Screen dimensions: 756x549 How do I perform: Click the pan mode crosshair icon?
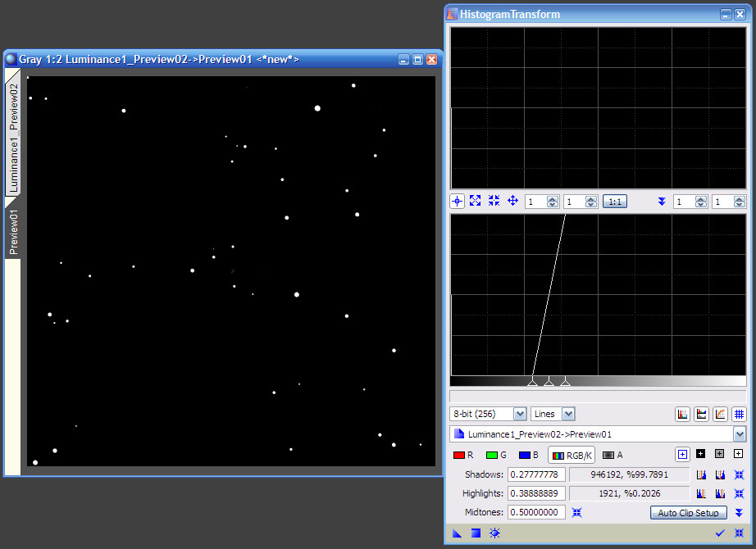pos(512,201)
